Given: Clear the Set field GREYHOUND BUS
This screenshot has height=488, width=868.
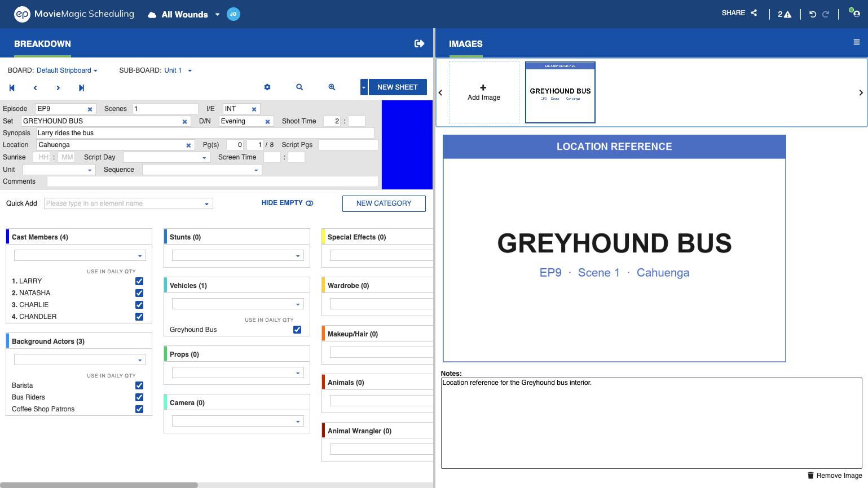Looking at the screenshot, I should 184,122.
